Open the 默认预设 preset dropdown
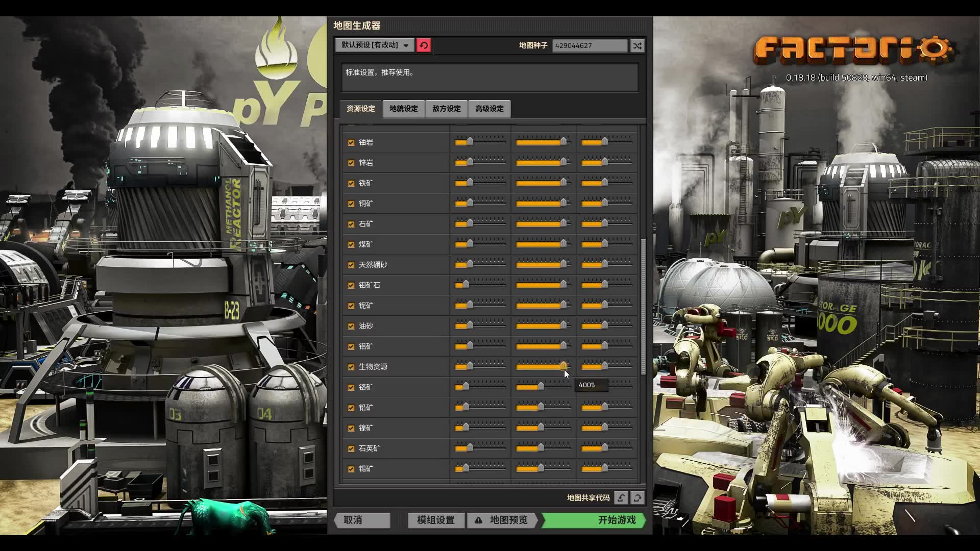This screenshot has height=551, width=980. [x=375, y=45]
